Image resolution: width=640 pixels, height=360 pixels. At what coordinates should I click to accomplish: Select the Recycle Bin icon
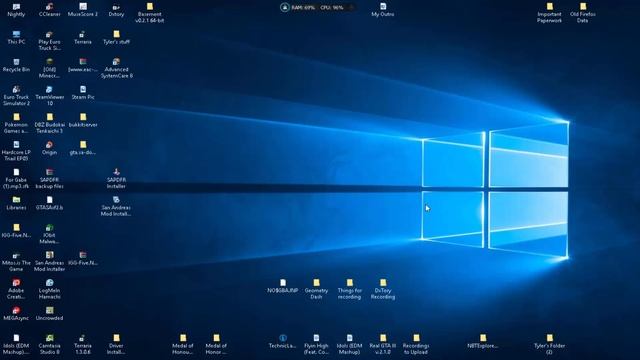[16, 65]
